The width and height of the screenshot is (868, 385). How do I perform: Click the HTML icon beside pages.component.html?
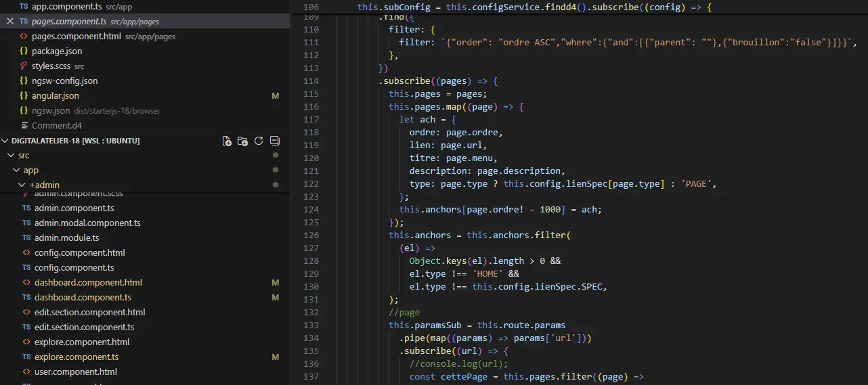[x=24, y=36]
